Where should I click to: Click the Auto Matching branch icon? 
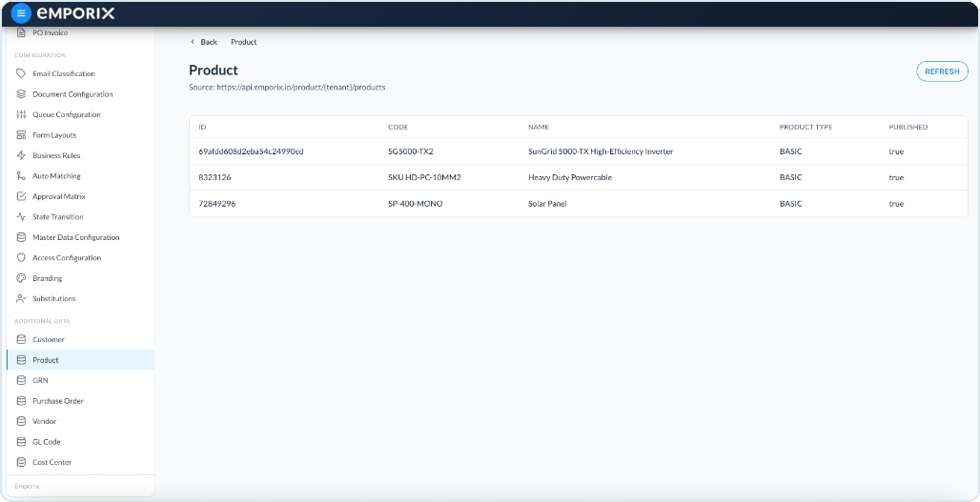click(x=21, y=176)
